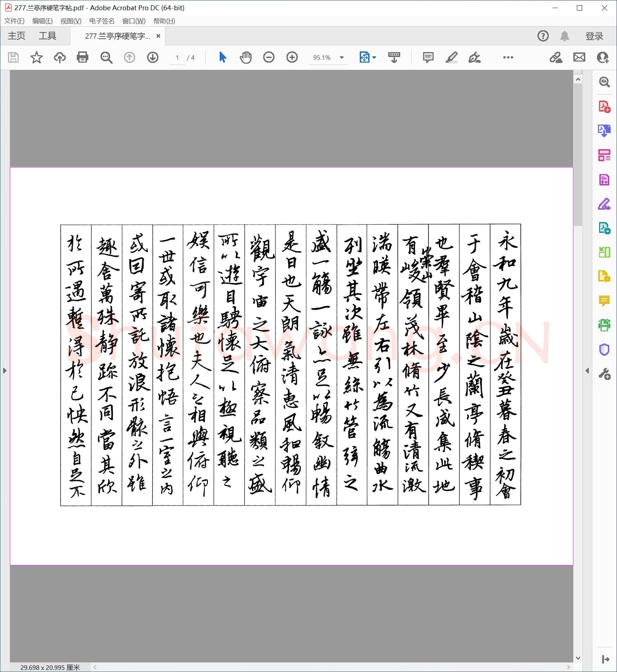This screenshot has height=672, width=617.
Task: Show more tools via the ellipsis menu
Action: coord(508,57)
